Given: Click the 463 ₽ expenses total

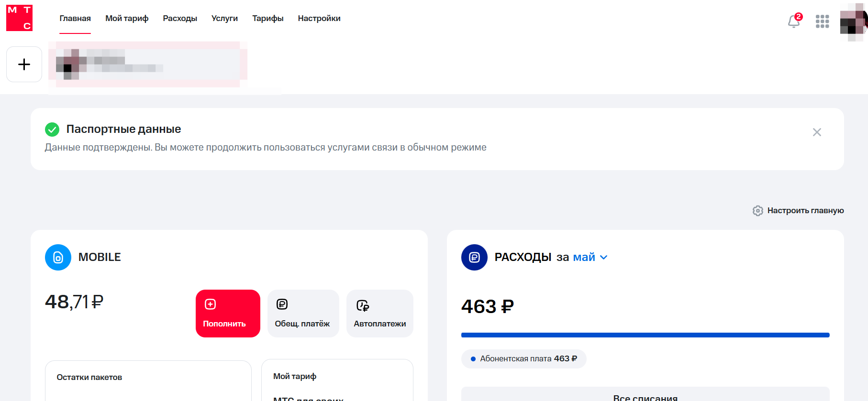Looking at the screenshot, I should pos(488,306).
